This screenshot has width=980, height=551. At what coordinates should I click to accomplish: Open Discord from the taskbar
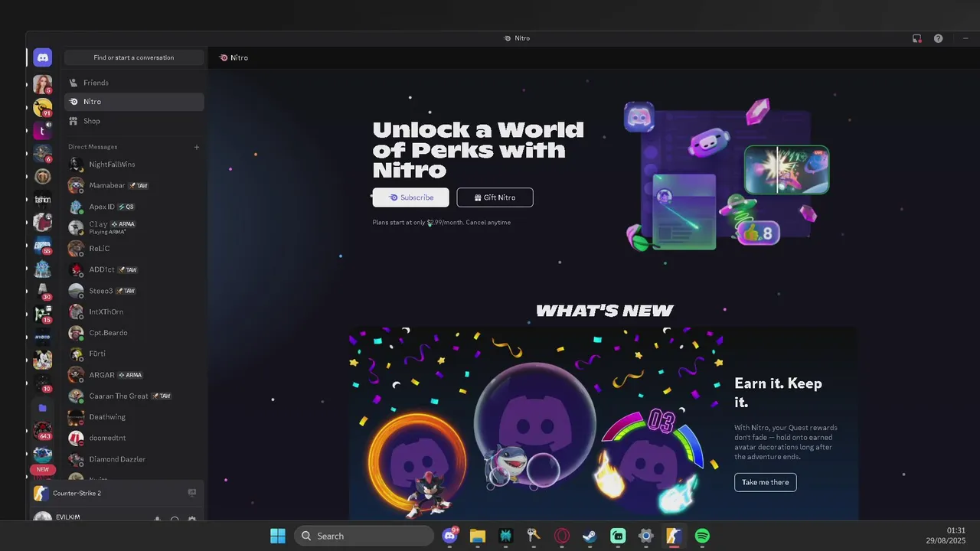(x=450, y=536)
